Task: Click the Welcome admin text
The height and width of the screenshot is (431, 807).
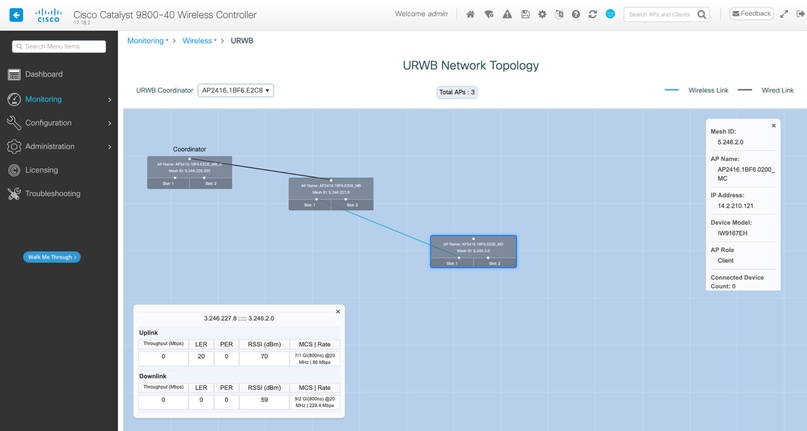Action: coord(421,14)
